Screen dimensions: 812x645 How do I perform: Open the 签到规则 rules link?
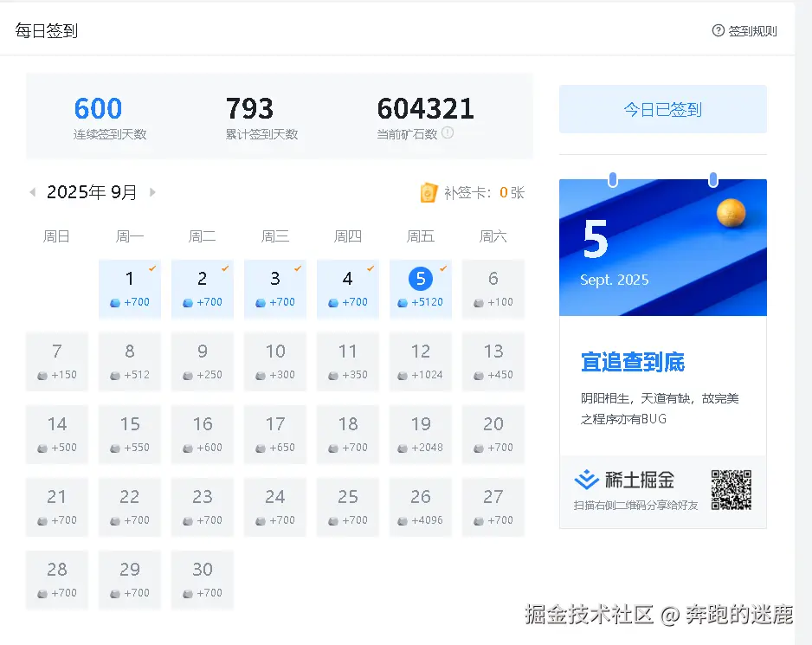[x=750, y=29]
